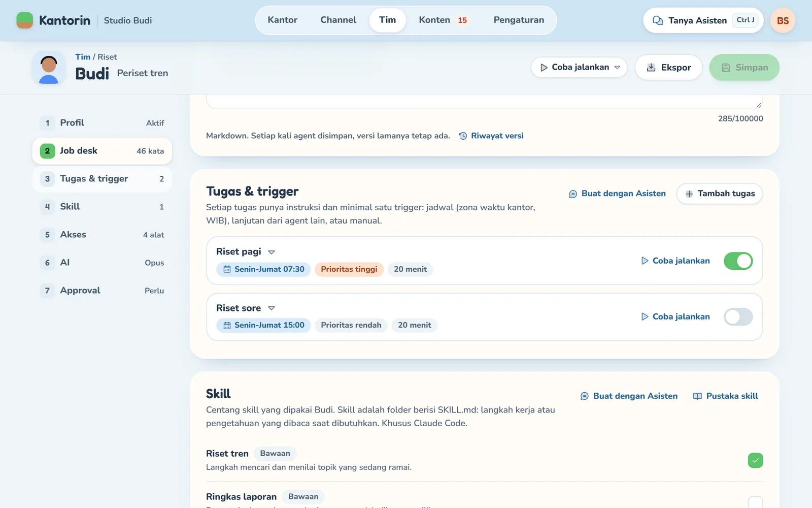Screen dimensions: 812x508
Task: Open user avatar BS menu
Action: 783,20
